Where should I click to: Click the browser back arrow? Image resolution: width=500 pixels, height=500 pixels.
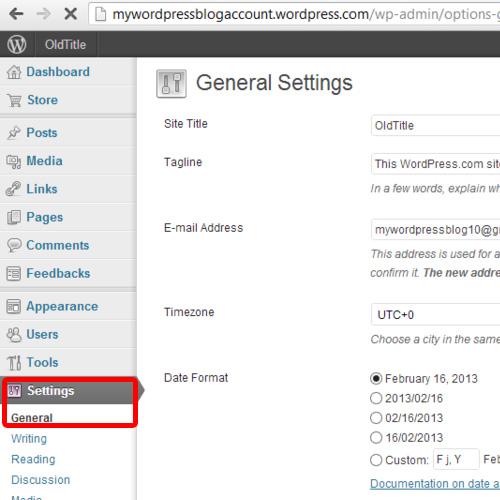(16, 14)
